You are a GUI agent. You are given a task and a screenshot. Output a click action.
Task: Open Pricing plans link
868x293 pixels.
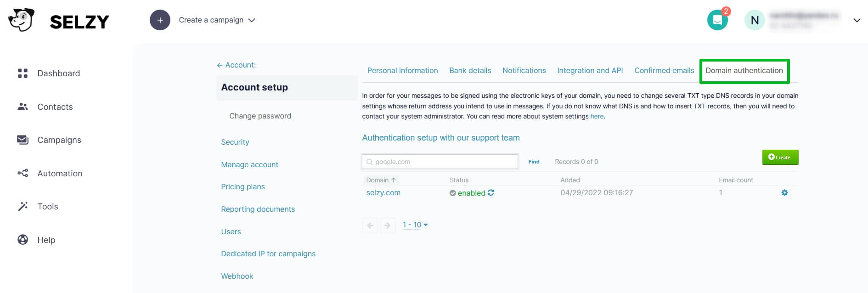pyautogui.click(x=243, y=187)
